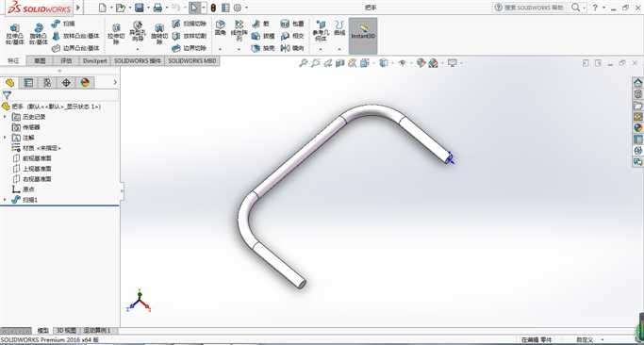Expand the History (历史记录) tree node
This screenshot has height=345, width=644.
pyautogui.click(x=5, y=117)
